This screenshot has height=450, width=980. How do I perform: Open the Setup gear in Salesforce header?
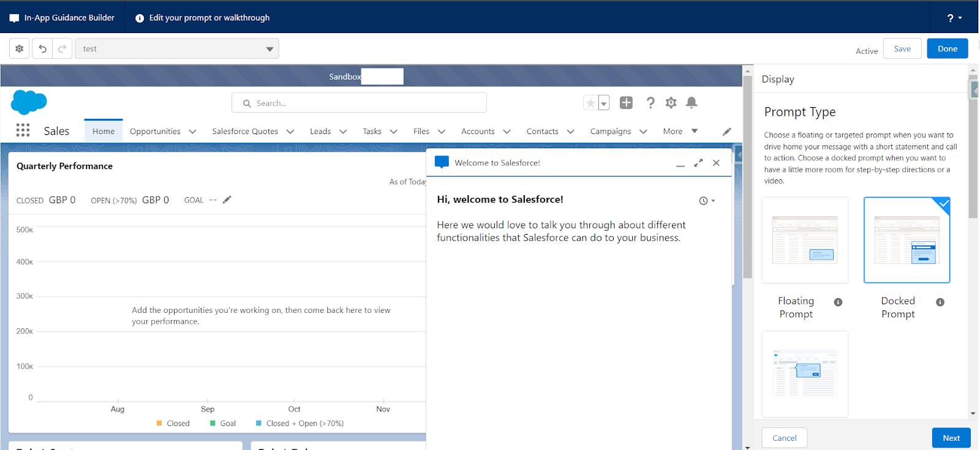(x=671, y=103)
